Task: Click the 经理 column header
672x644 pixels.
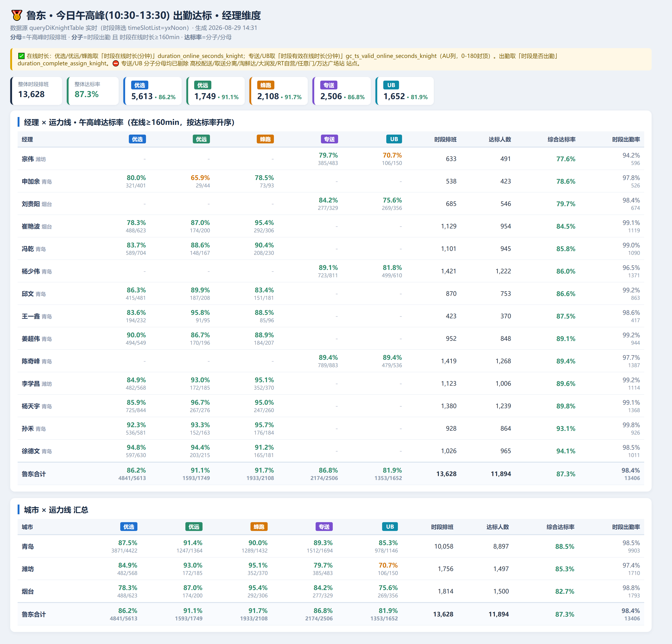Action: (x=27, y=139)
